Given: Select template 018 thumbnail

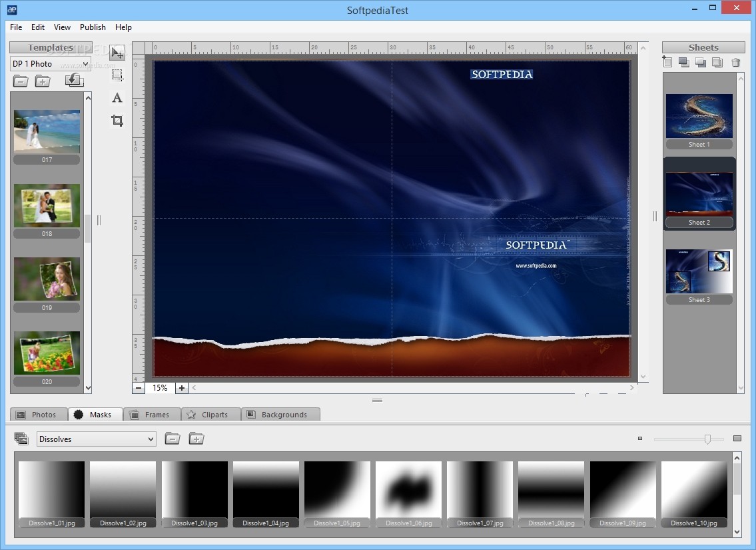Looking at the screenshot, I should pyautogui.click(x=47, y=205).
